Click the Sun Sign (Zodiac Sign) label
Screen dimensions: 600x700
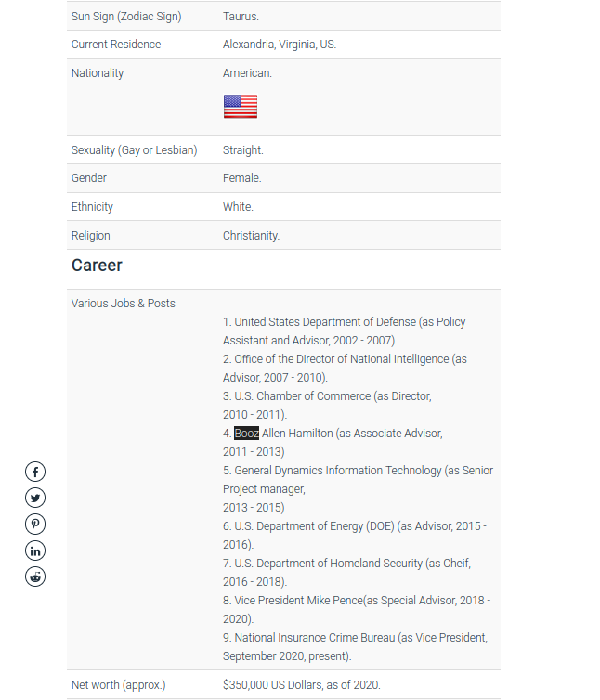(126, 17)
